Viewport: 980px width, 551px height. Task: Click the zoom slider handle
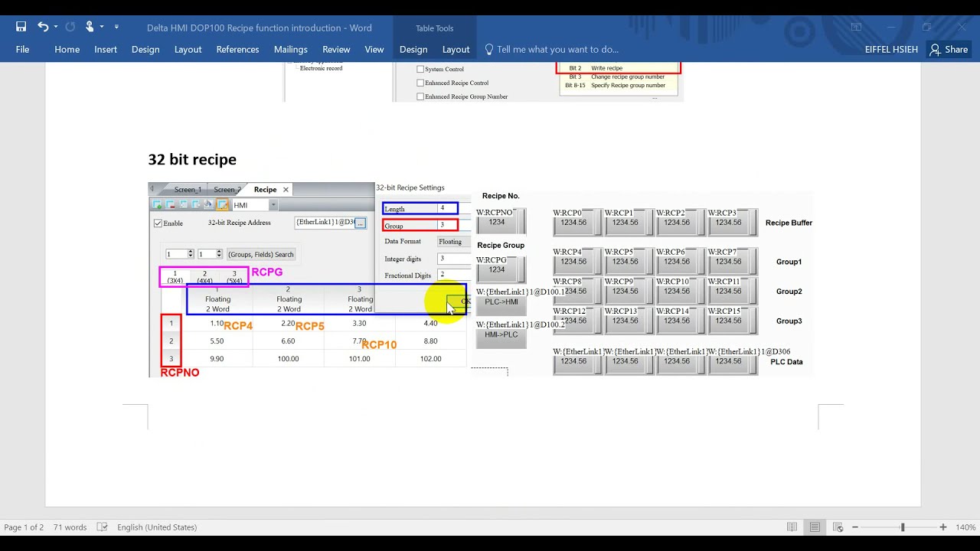[x=903, y=527]
